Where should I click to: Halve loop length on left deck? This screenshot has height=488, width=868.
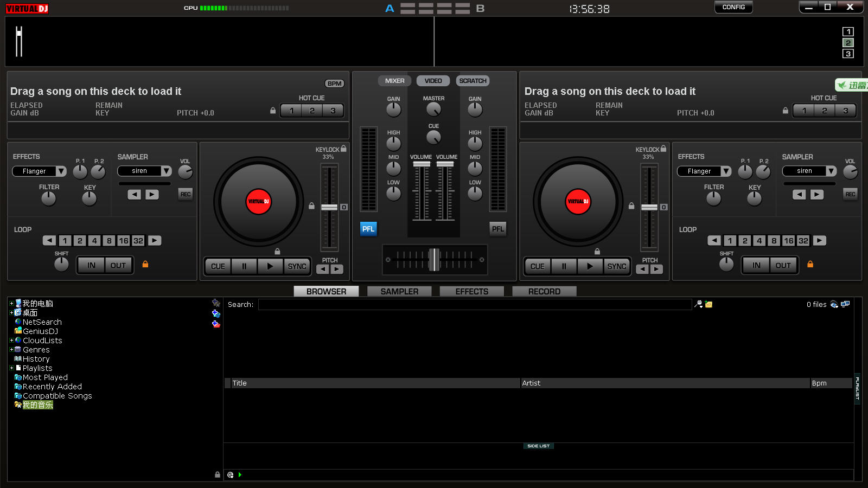tap(49, 240)
